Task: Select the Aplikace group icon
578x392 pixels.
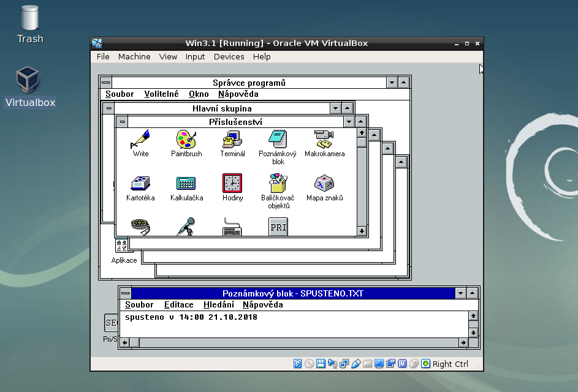Action: (x=122, y=246)
